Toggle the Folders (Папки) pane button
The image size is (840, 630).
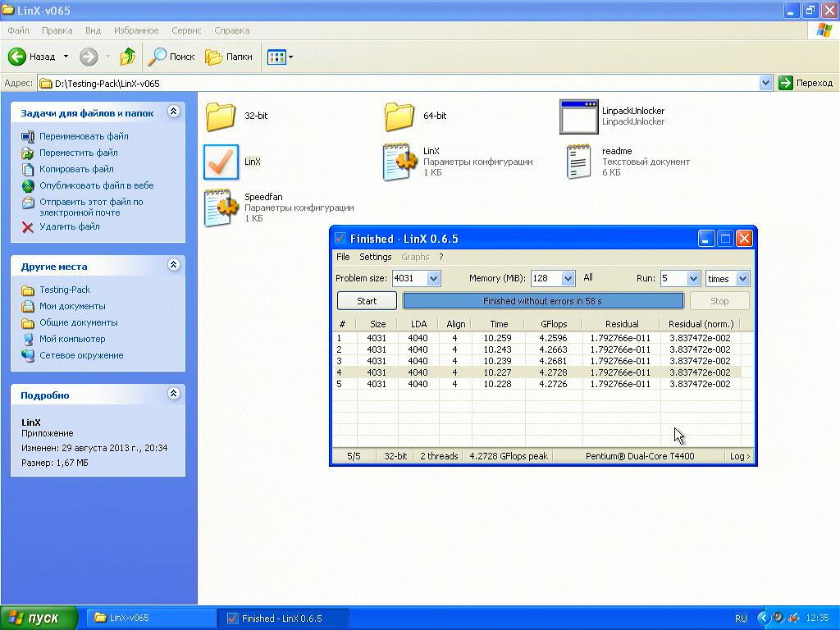coord(229,57)
